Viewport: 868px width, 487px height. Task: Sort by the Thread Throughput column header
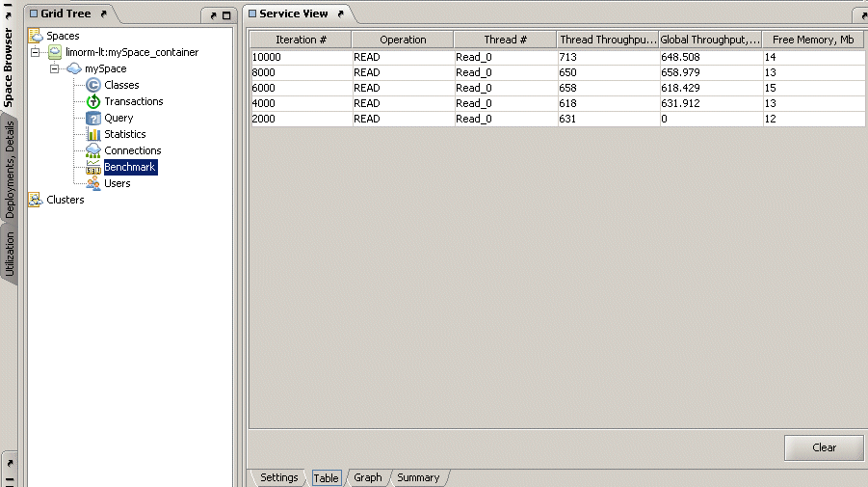click(x=607, y=40)
